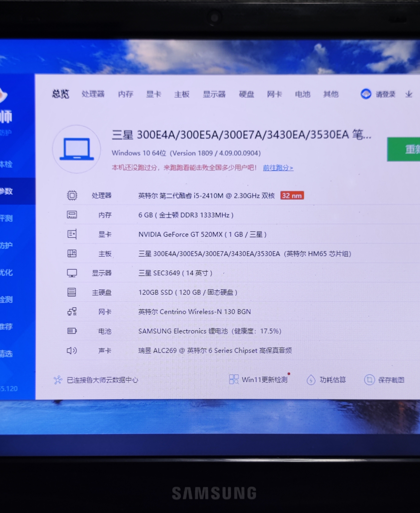The image size is (420, 513).
Task: Open Win11更新检测 check
Action: [265, 380]
